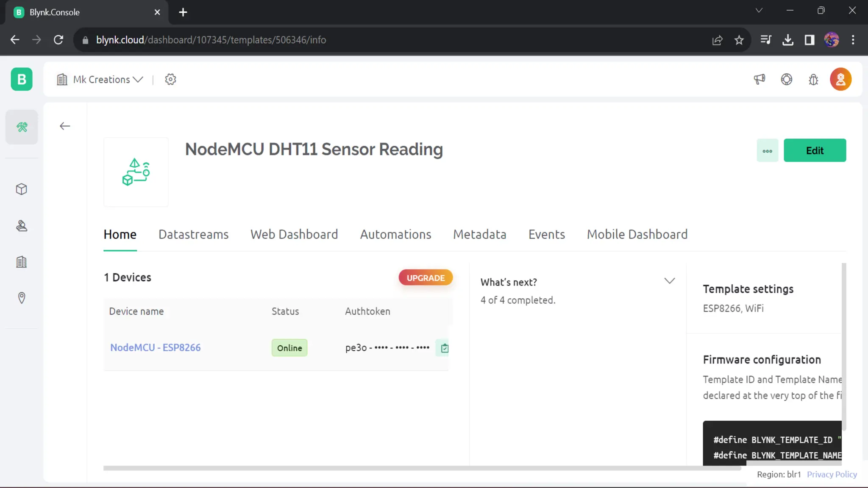Open the help lifebuoy icon
Image resolution: width=868 pixels, height=488 pixels.
787,79
